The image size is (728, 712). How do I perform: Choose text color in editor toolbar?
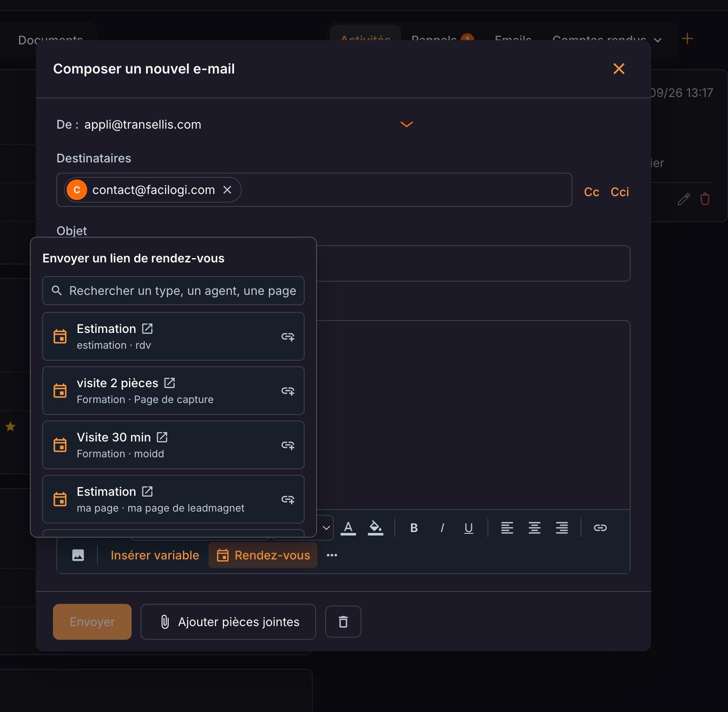[x=348, y=528]
